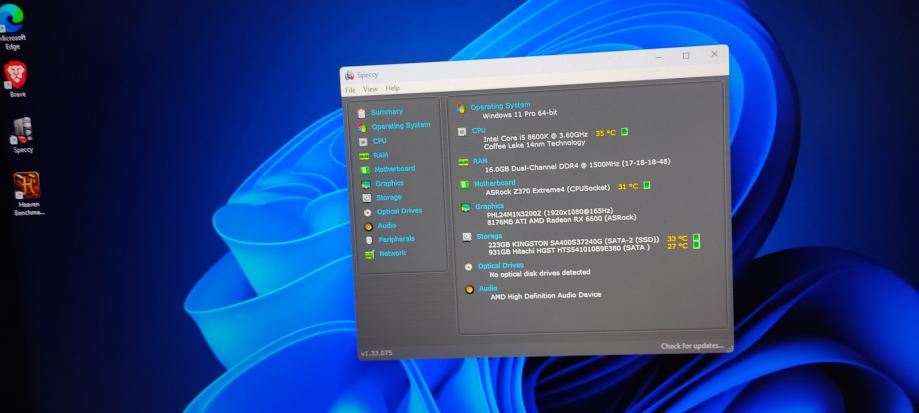
Task: Click Motherboard icon in sidebar
Action: [x=365, y=170]
